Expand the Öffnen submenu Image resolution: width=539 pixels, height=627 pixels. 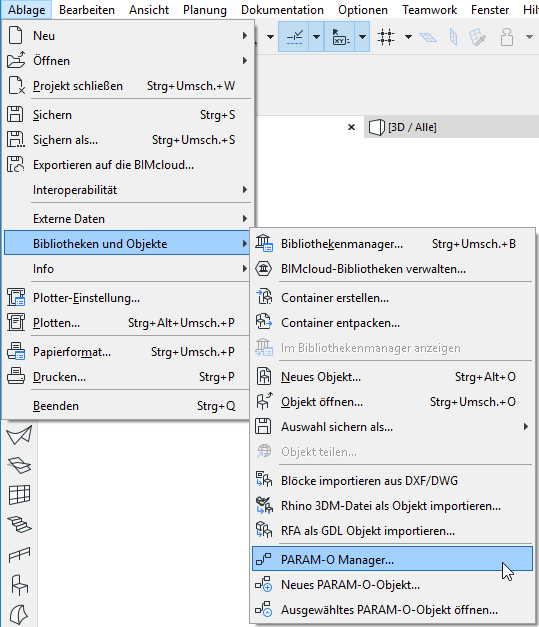pos(128,61)
